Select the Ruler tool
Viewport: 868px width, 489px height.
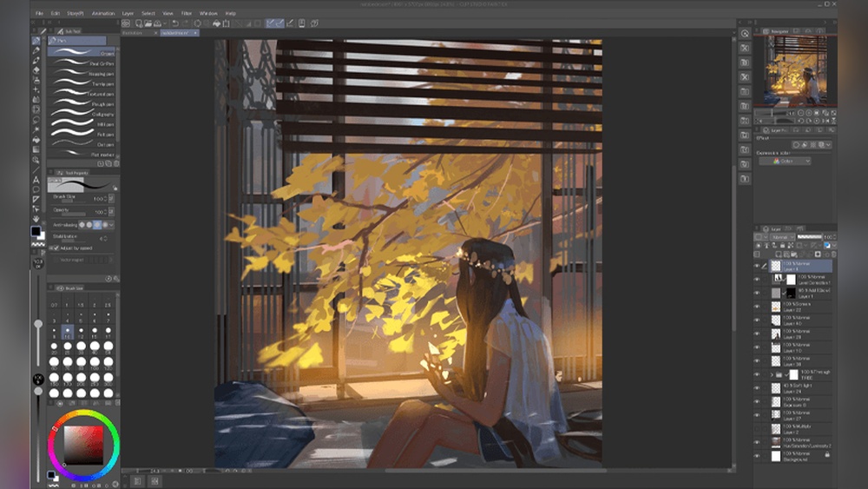click(x=36, y=200)
